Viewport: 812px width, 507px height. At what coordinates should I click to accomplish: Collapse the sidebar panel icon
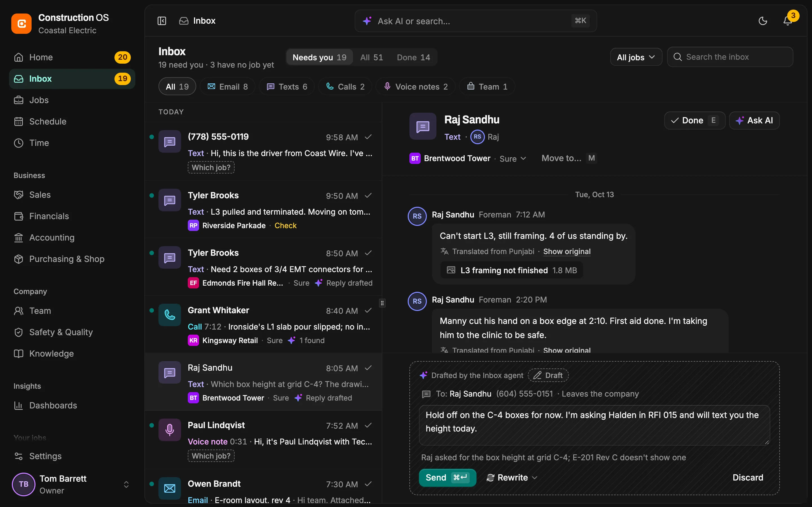(162, 21)
